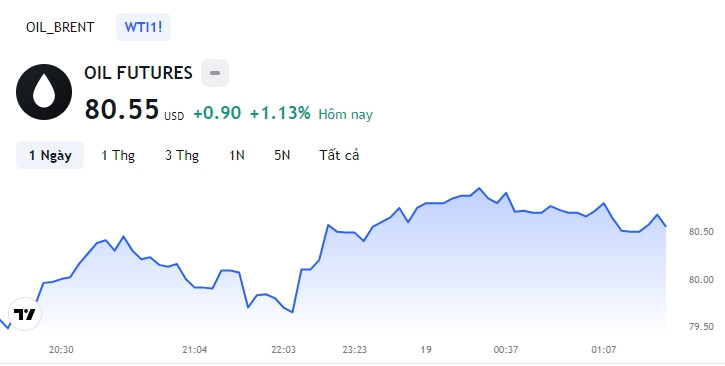Click the oil drop symbol icon
The image size is (725, 366).
click(44, 92)
